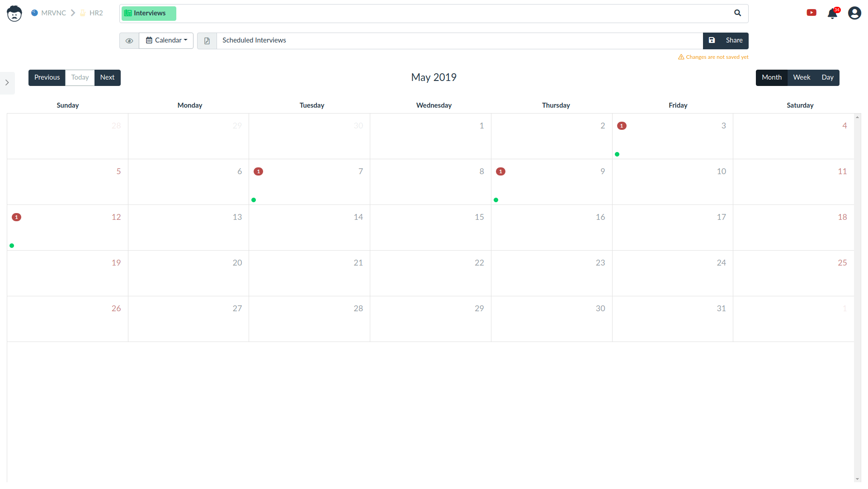Expand the left sidebar chevron
The image size is (868, 489).
pos(7,83)
